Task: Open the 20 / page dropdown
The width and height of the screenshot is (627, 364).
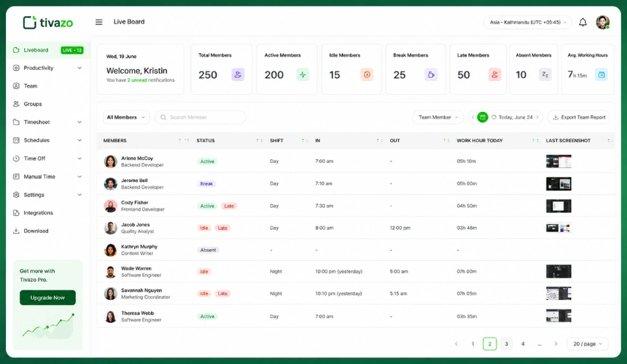Action: coord(587,343)
